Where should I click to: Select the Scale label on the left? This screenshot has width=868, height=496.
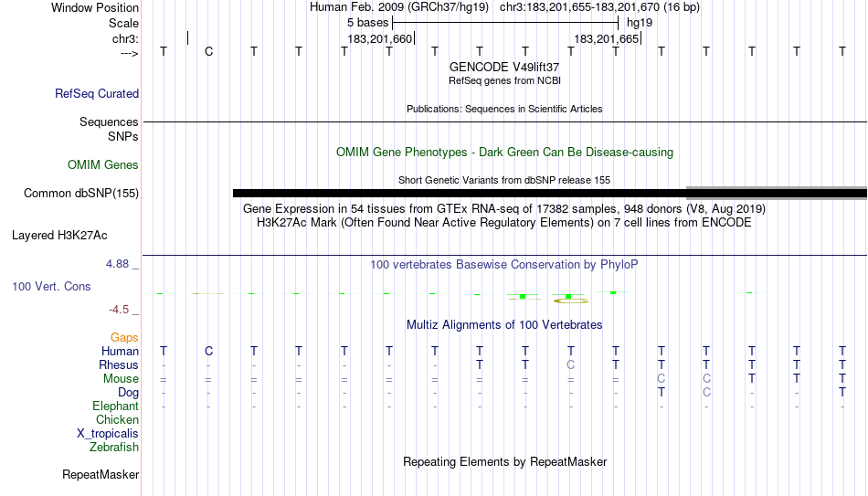(123, 23)
